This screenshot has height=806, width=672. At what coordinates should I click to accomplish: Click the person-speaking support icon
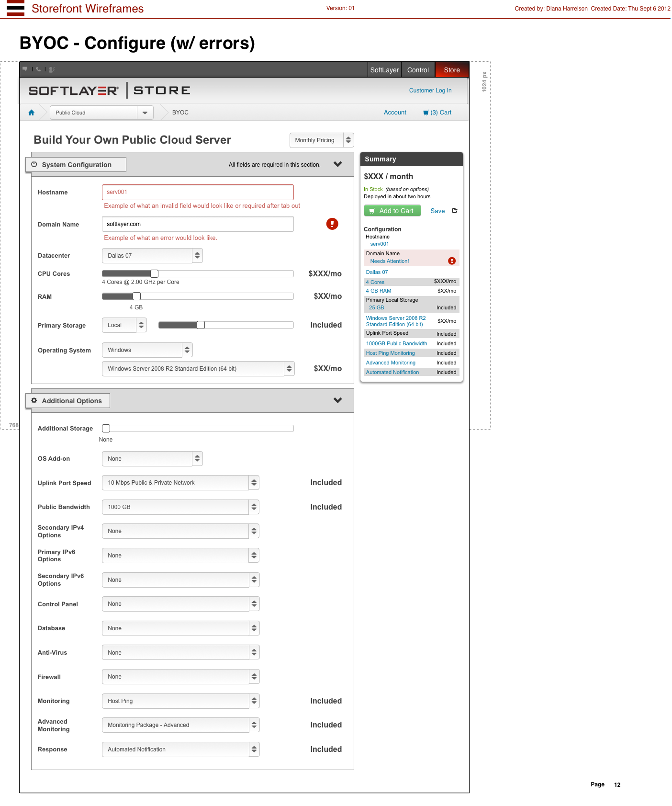click(x=52, y=69)
